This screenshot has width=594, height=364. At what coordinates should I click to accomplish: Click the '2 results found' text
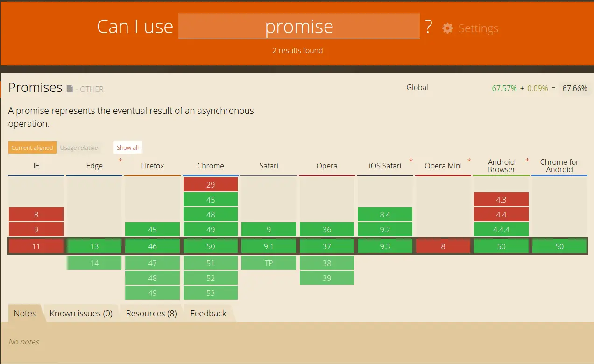[297, 50]
